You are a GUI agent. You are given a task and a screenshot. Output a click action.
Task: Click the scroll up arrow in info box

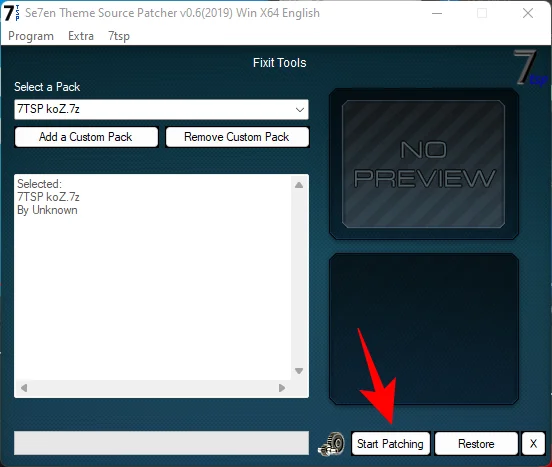(x=299, y=185)
